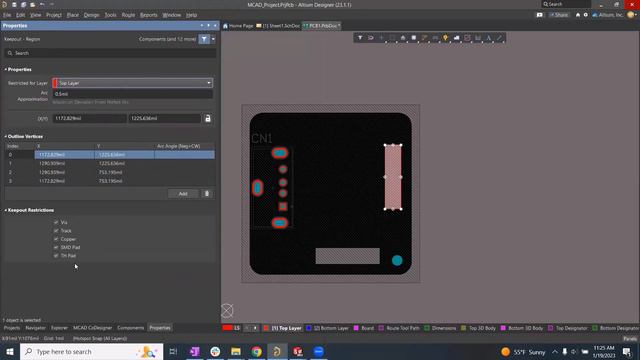Screen dimensions: 640x360
Task: Click the lasso snapping icon in PCB toolbar
Action: click(371, 38)
